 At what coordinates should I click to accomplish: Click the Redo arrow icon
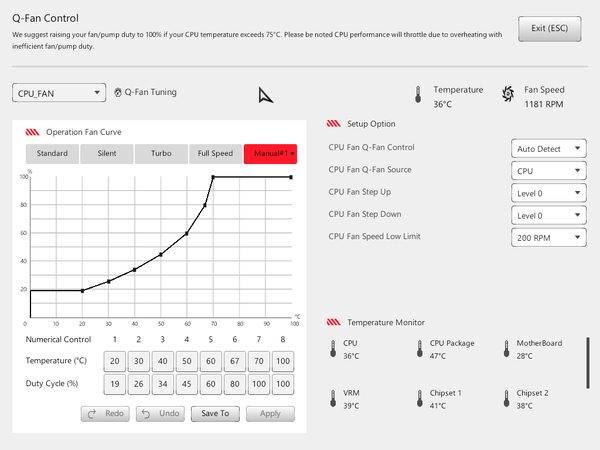tap(91, 414)
